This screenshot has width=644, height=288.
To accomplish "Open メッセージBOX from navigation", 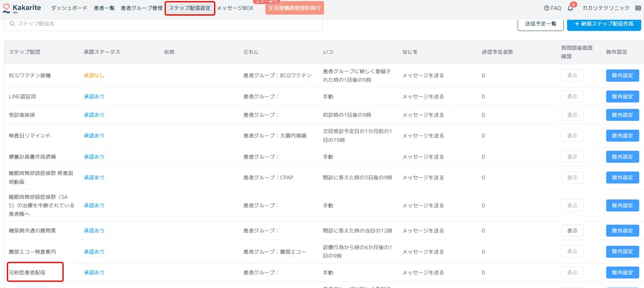I will (235, 9).
